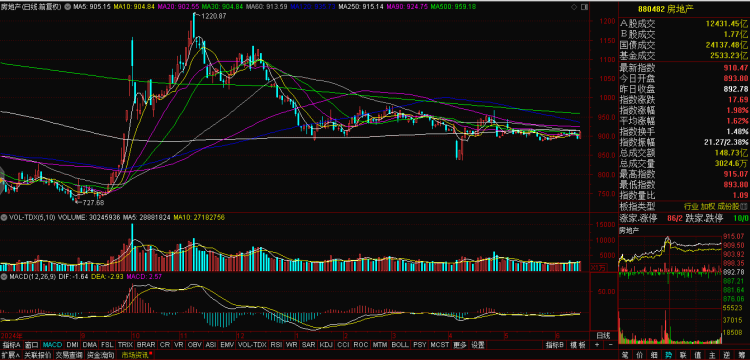Viewport: 750px width, 360px height.
Task: Click the 设置 settings button
Action: point(477,345)
